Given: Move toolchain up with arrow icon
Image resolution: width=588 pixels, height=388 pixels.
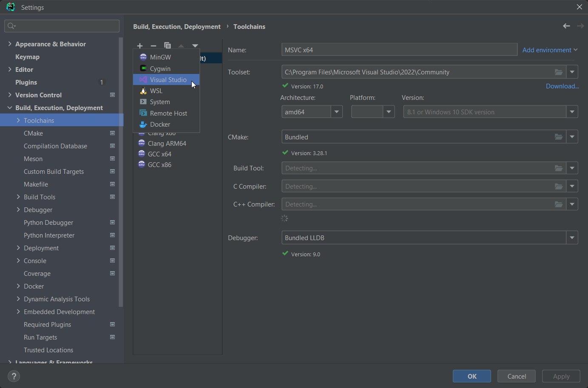Looking at the screenshot, I should 181,46.
